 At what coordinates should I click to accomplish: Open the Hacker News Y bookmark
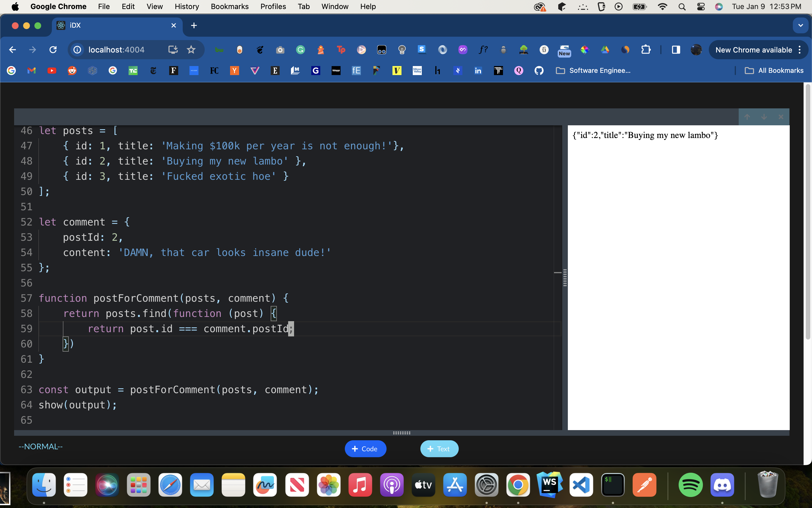click(x=235, y=71)
